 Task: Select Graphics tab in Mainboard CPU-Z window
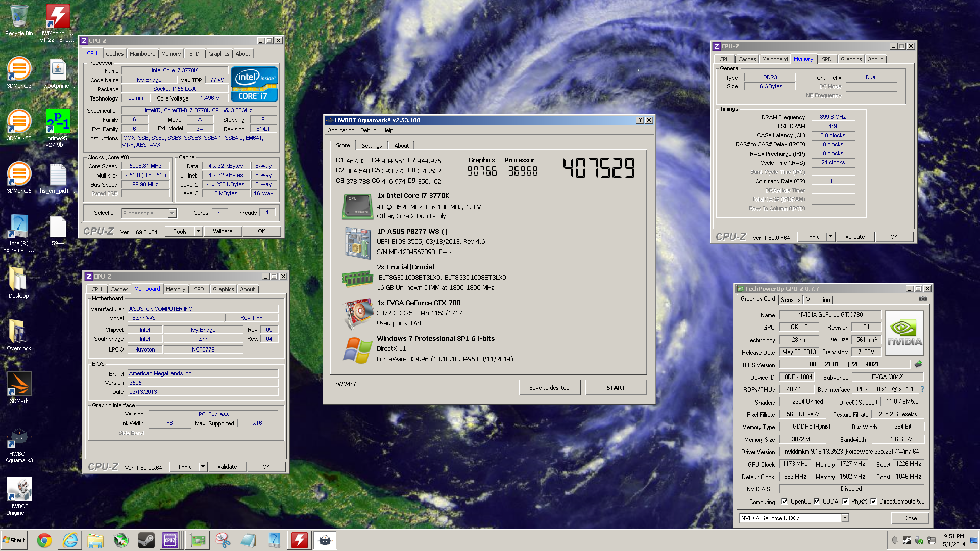[224, 289]
